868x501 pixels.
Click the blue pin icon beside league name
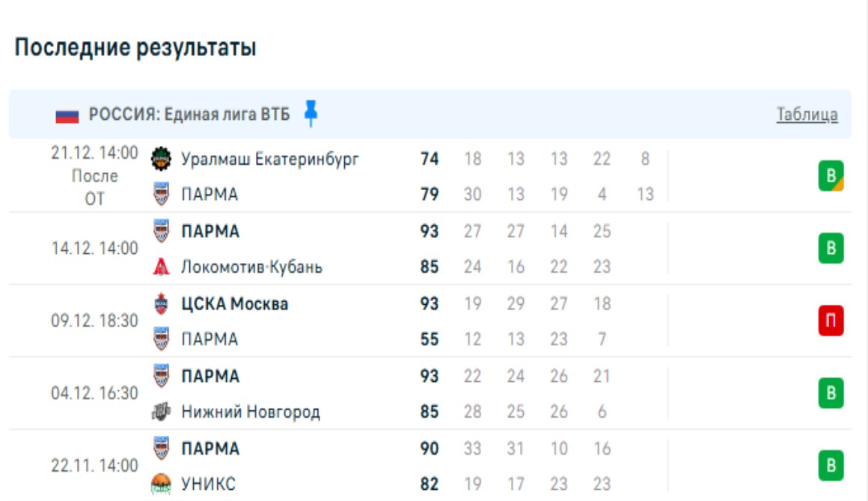pyautogui.click(x=311, y=114)
